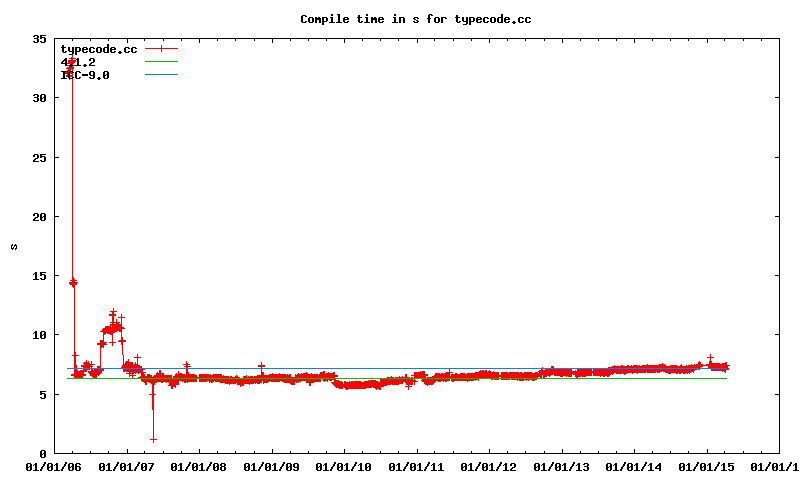Click the y-axis label 's'
800x480 pixels.
coord(14,246)
